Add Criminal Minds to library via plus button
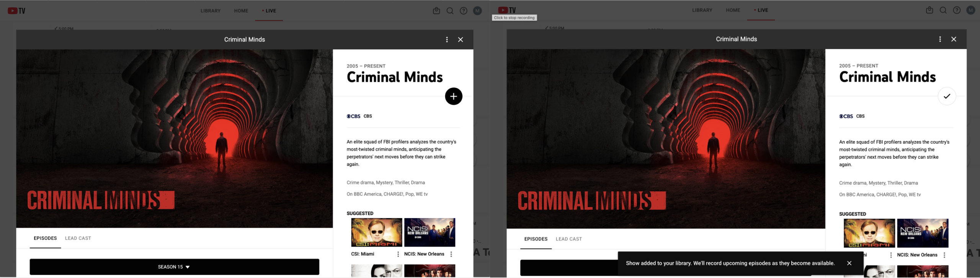This screenshot has width=980, height=278. tap(453, 96)
